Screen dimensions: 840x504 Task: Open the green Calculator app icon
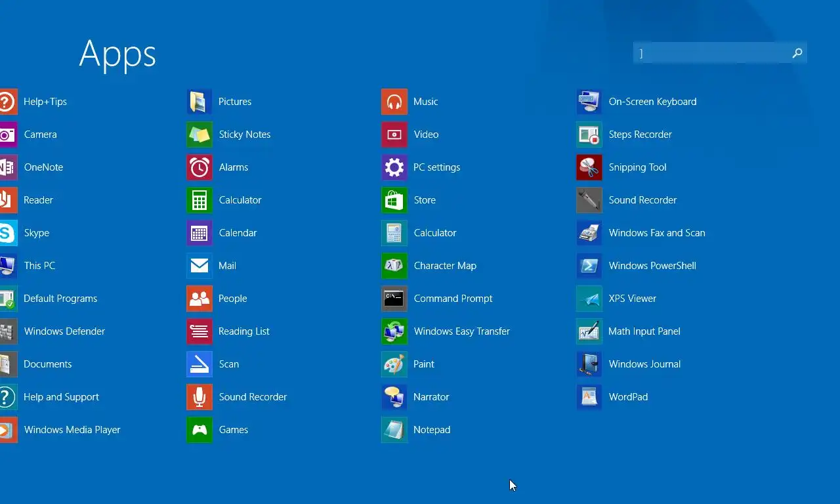[x=199, y=200]
